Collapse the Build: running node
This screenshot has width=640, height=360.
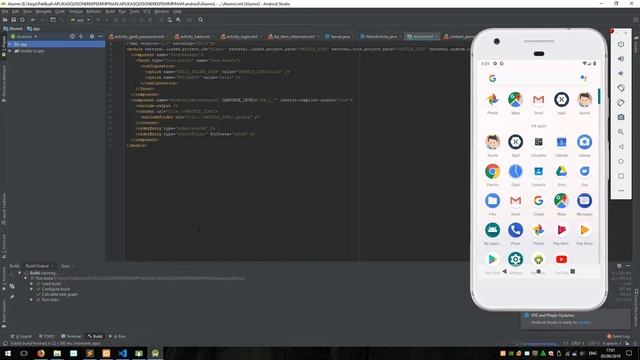(20, 273)
